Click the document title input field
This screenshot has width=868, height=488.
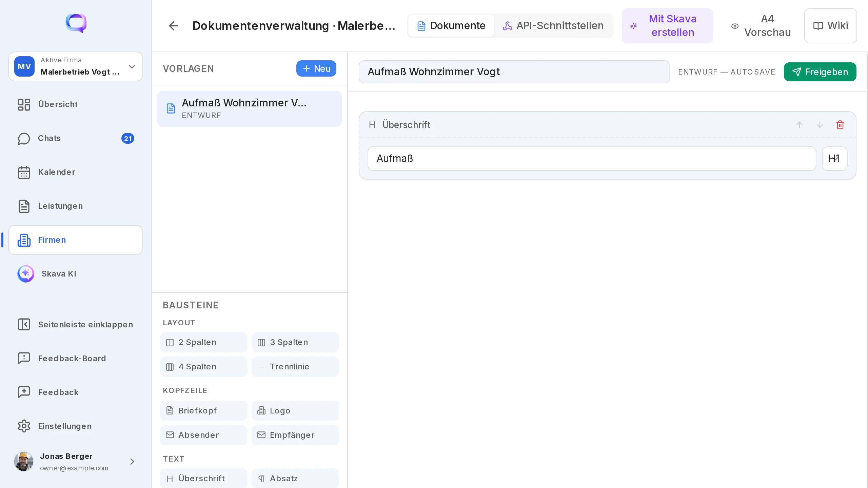[x=514, y=72]
